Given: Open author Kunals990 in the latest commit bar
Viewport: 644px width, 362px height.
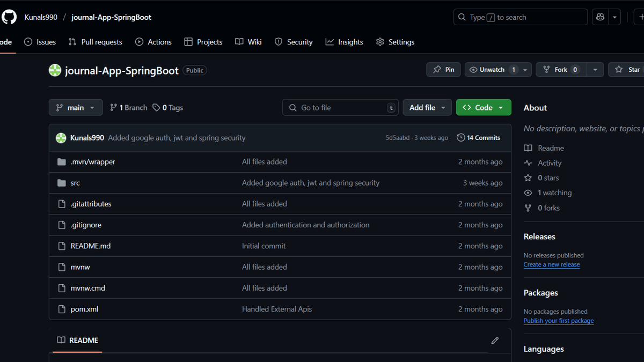Looking at the screenshot, I should coord(87,138).
